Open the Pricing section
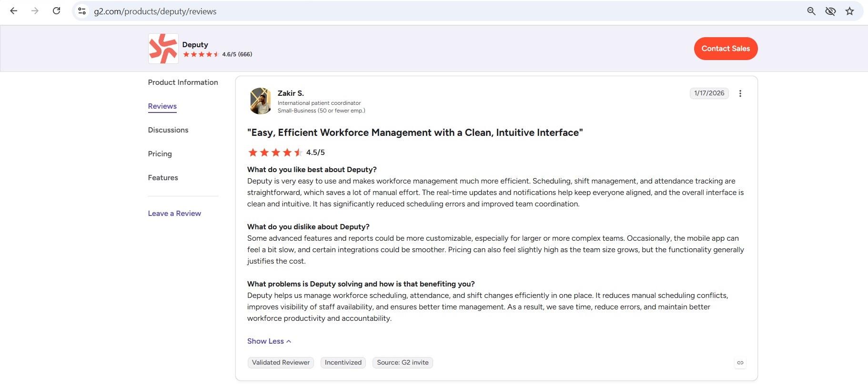The height and width of the screenshot is (388, 868). point(160,154)
